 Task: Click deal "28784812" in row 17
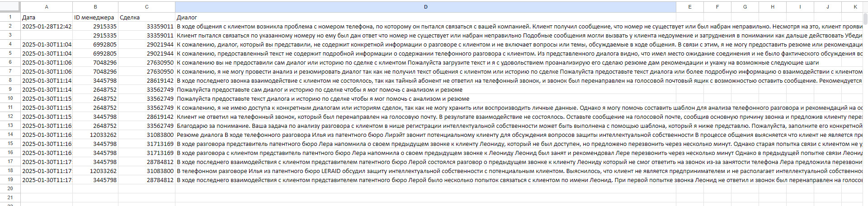146,162
